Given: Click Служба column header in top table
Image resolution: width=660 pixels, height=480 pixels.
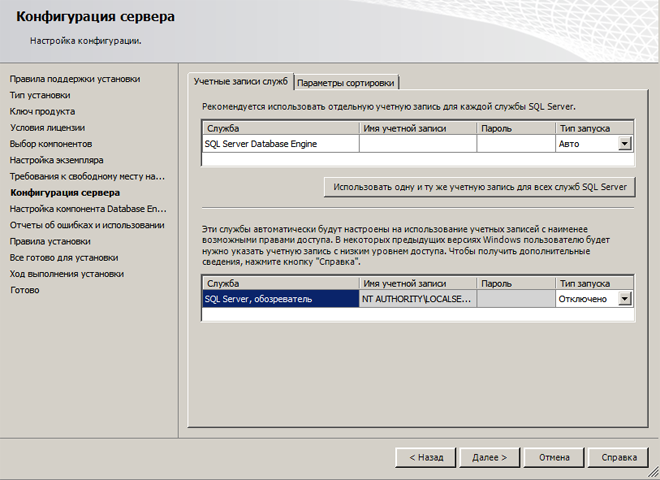Looking at the screenshot, I should pos(281,128).
